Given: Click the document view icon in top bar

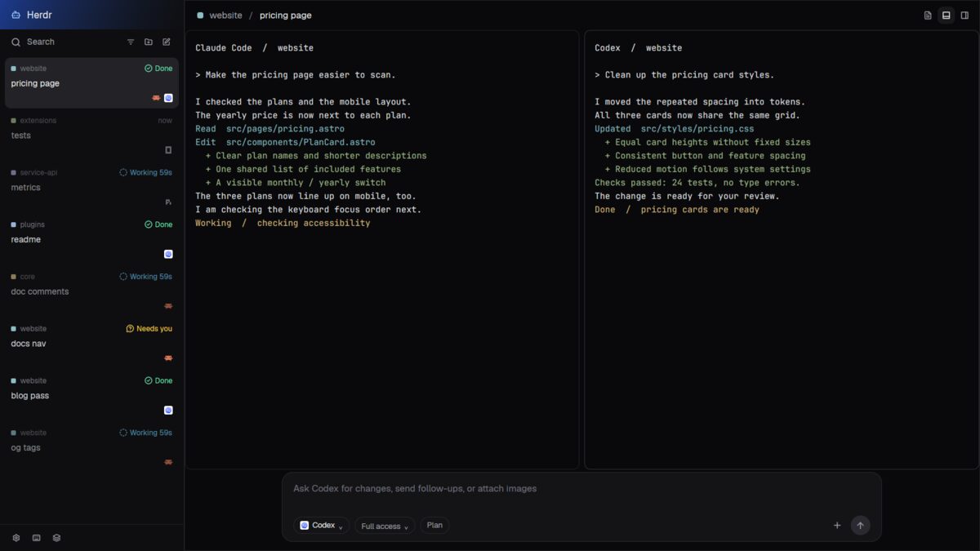Looking at the screenshot, I should click(x=928, y=16).
